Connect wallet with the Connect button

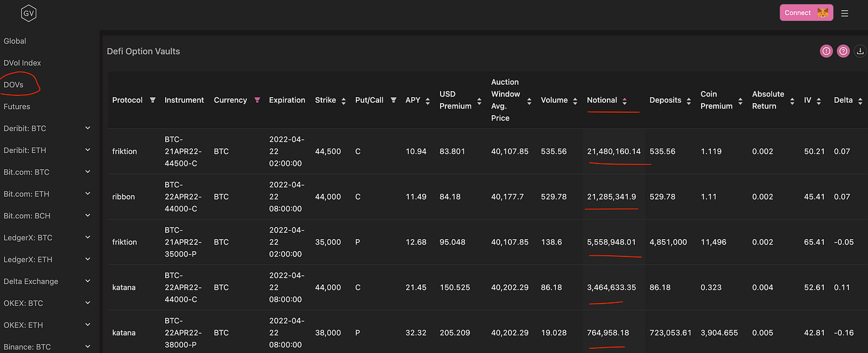click(x=806, y=13)
